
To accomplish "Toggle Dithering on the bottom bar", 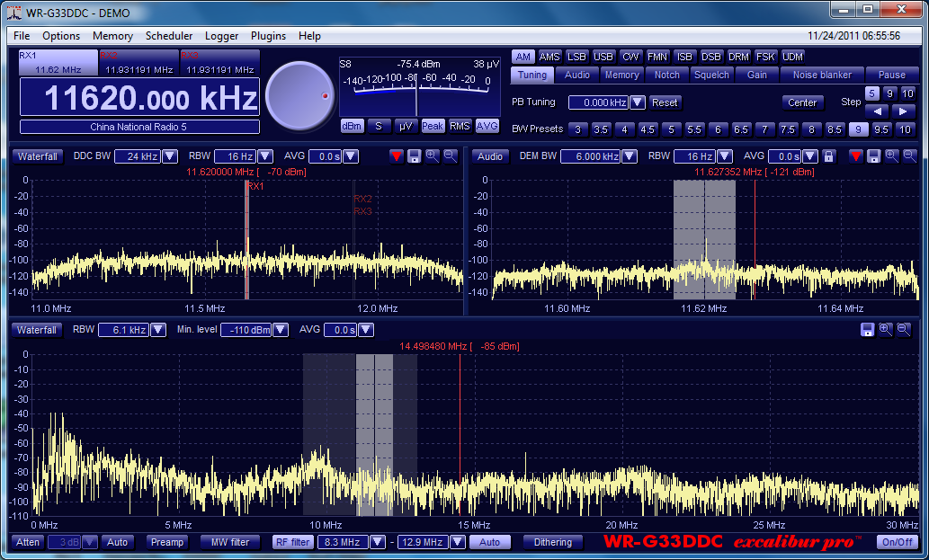I will click(552, 542).
